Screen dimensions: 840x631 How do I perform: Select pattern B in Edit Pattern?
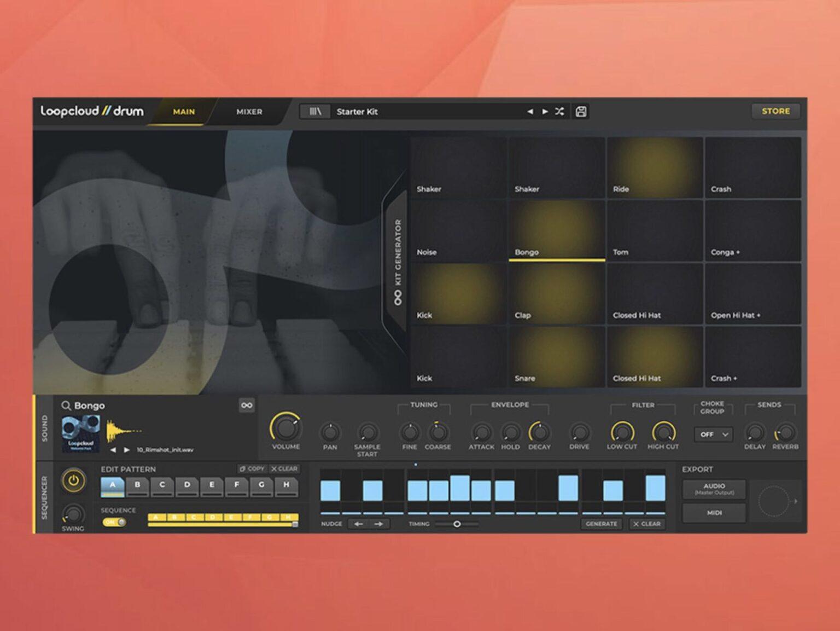click(x=137, y=485)
